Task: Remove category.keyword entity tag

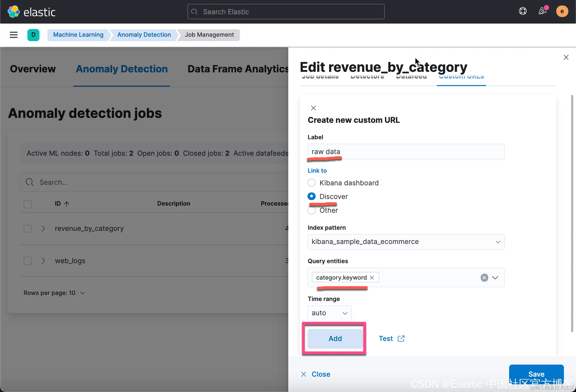Action: point(372,277)
